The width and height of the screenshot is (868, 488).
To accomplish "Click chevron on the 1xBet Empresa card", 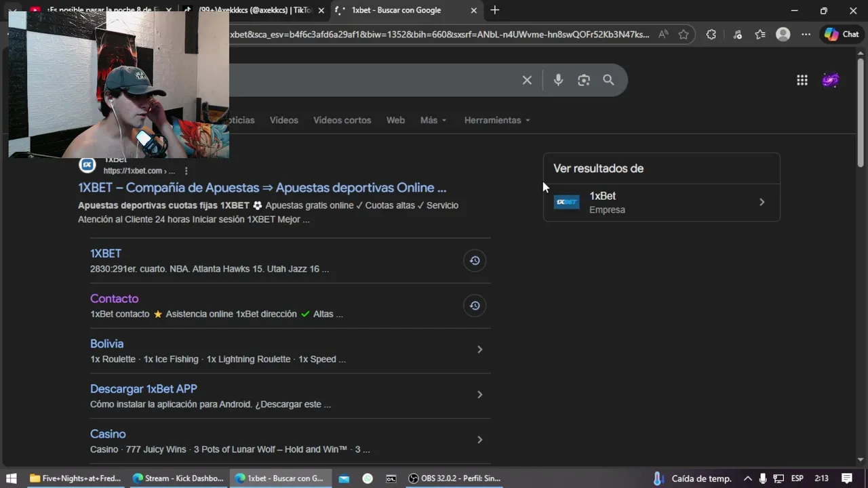I will (x=762, y=202).
